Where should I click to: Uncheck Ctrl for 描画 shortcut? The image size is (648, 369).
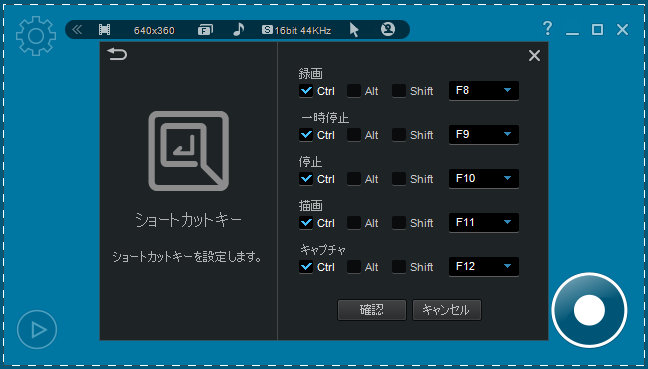click(306, 223)
